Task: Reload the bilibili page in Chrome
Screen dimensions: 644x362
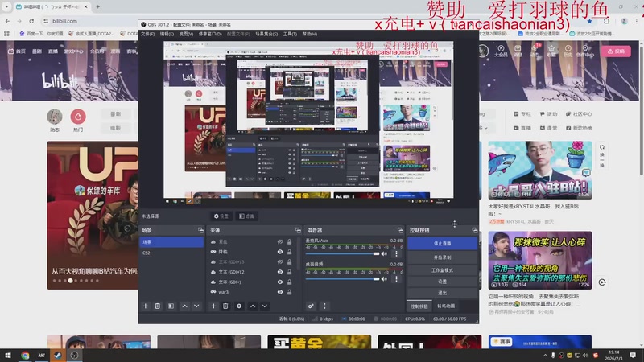Action: pos(31,21)
